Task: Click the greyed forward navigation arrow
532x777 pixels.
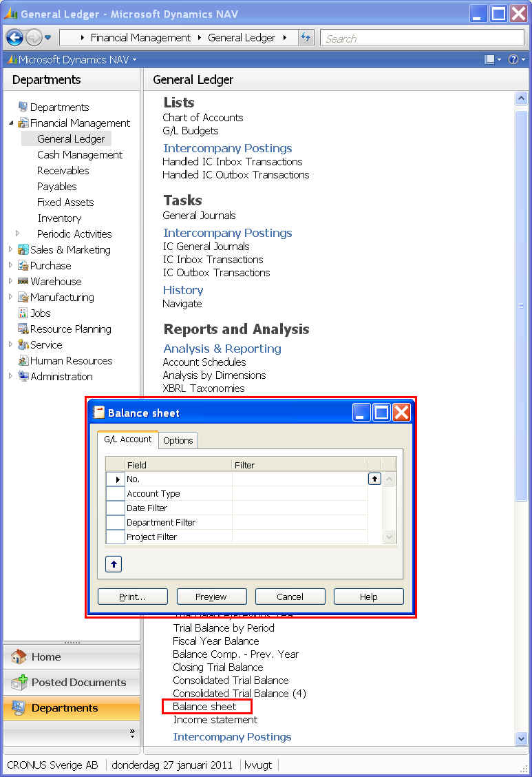Action: 34,38
